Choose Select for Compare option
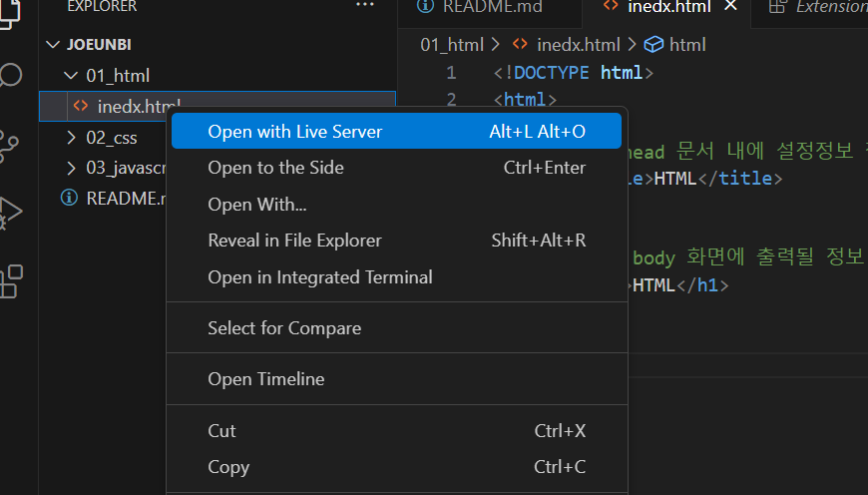The height and width of the screenshot is (495, 868). [283, 328]
